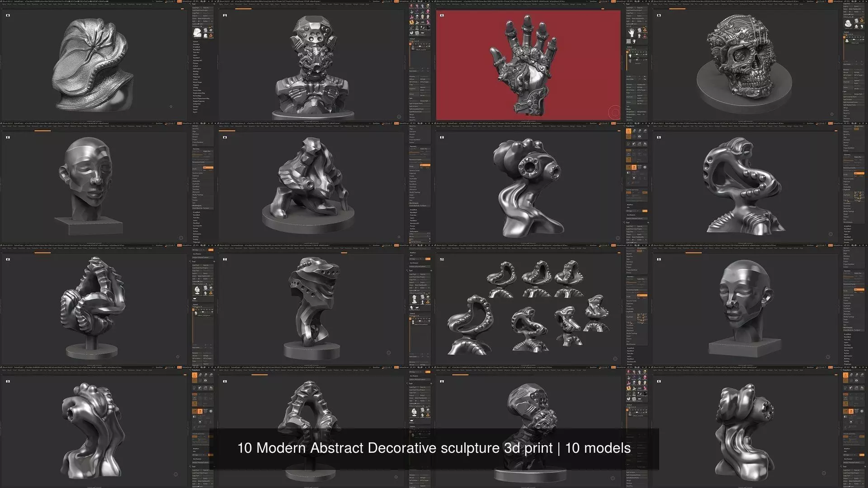Click Import in the flower-textured bust panel

(195, 109)
